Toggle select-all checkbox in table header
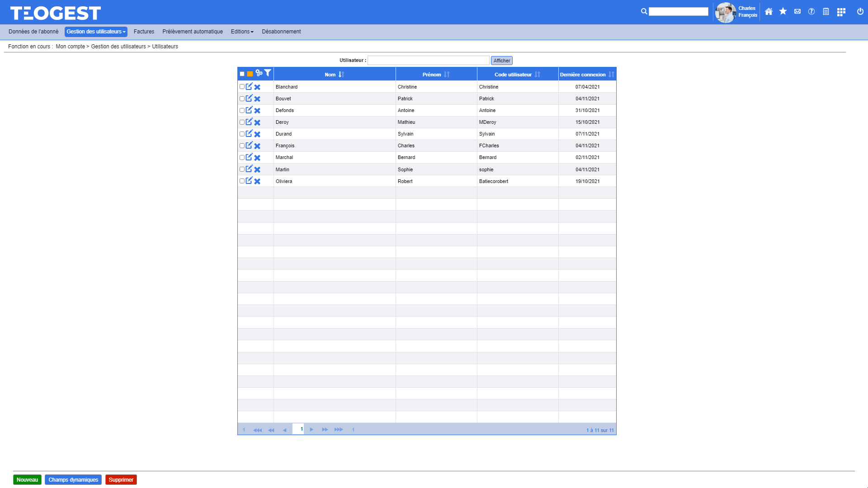 (242, 74)
